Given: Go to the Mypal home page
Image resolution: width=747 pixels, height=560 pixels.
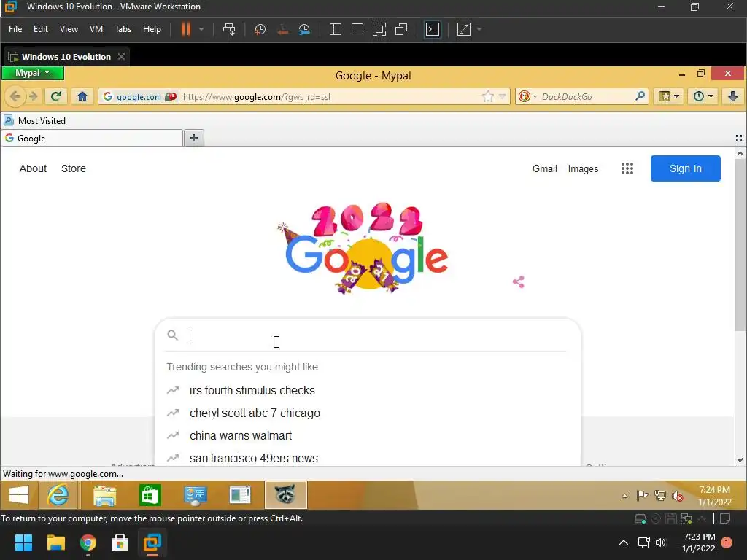Looking at the screenshot, I should point(82,97).
